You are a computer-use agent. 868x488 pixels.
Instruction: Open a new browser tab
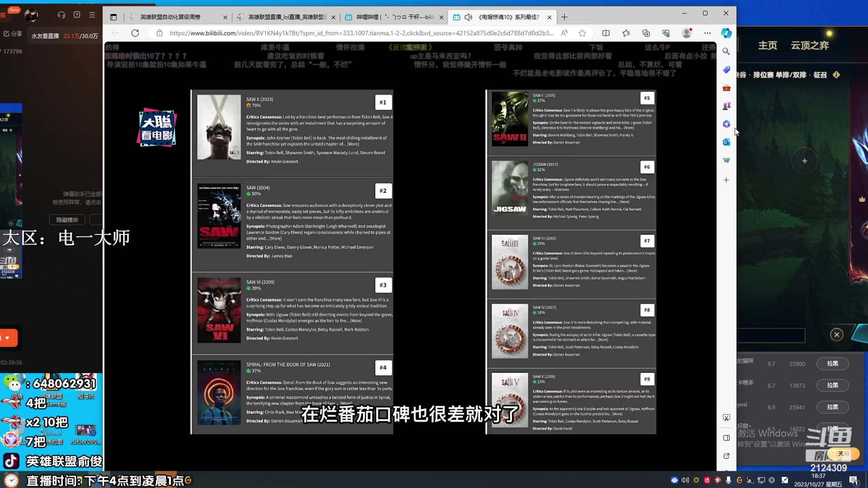565,17
